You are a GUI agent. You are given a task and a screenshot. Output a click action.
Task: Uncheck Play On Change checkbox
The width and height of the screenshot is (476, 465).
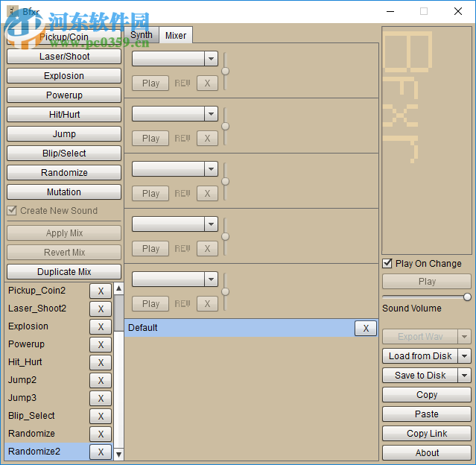[387, 263]
